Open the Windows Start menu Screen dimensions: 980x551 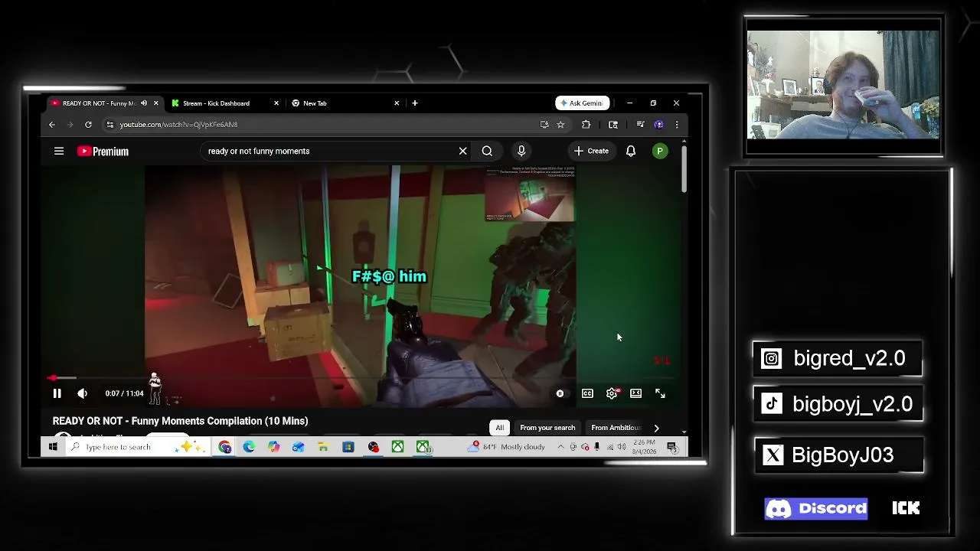[x=53, y=447]
